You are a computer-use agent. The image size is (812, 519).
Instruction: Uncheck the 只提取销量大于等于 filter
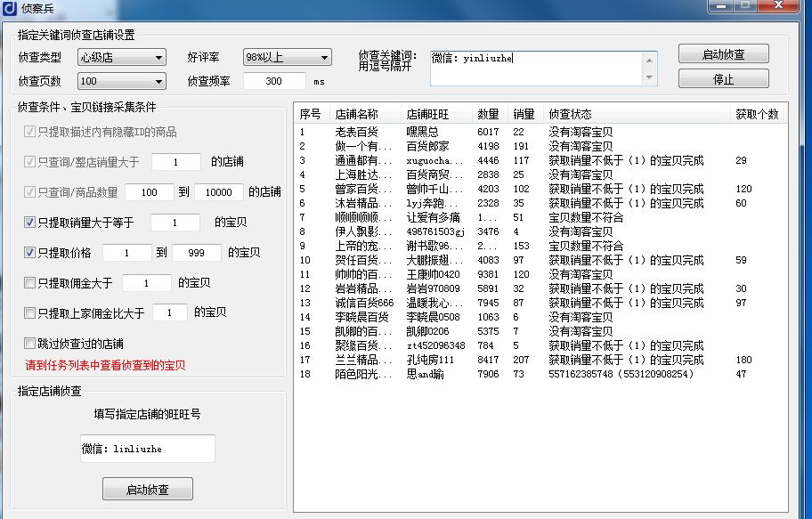point(30,222)
